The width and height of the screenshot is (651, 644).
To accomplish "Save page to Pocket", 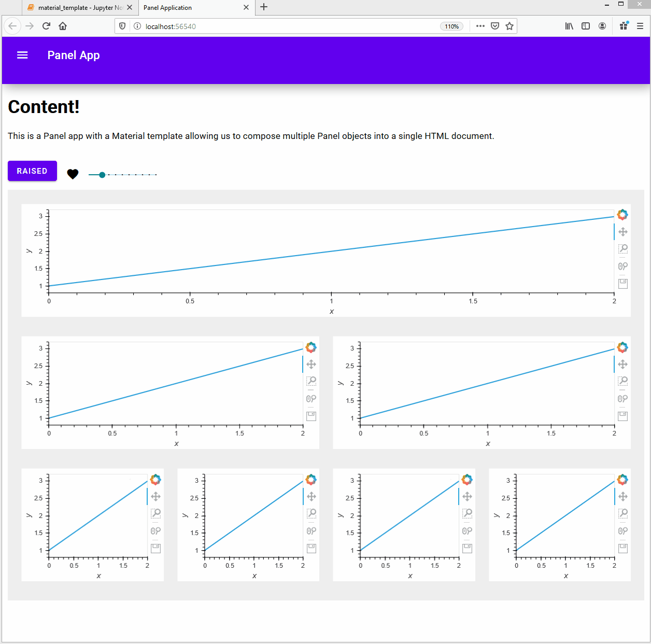I will [495, 26].
